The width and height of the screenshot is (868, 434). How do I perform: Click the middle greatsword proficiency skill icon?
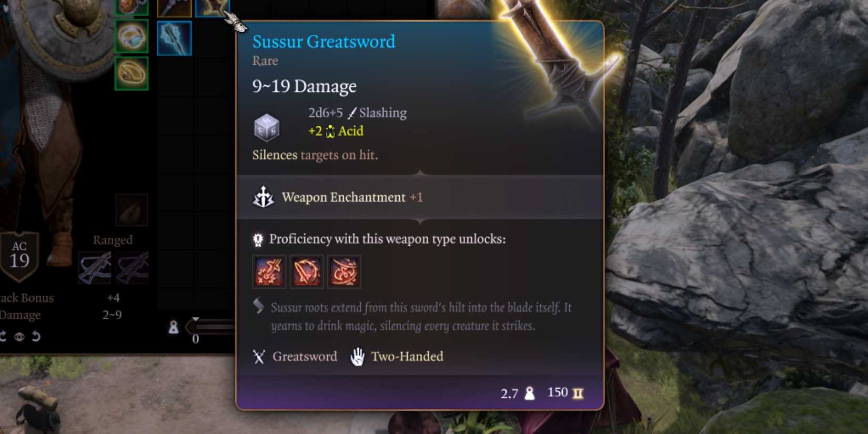(x=307, y=272)
